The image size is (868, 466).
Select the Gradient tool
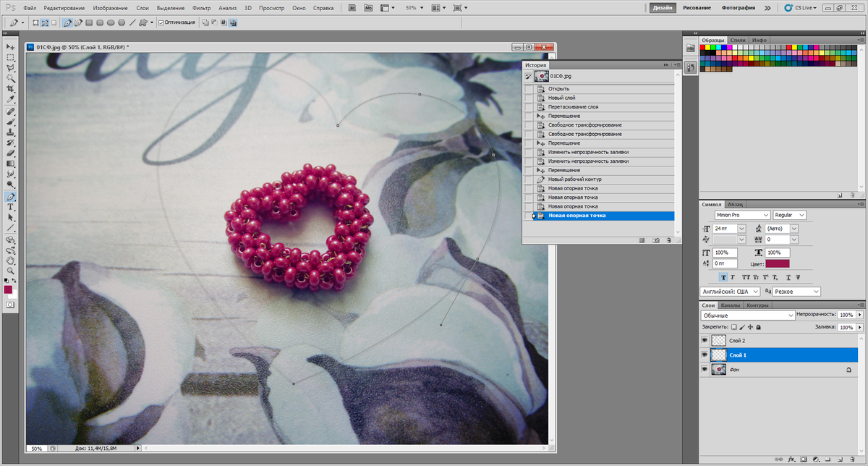(x=10, y=163)
